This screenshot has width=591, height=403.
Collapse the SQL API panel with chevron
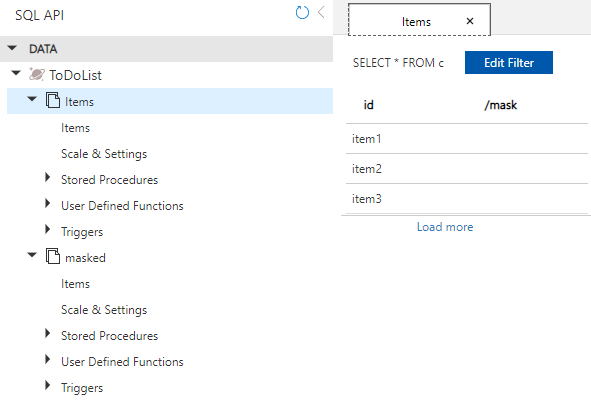(321, 12)
